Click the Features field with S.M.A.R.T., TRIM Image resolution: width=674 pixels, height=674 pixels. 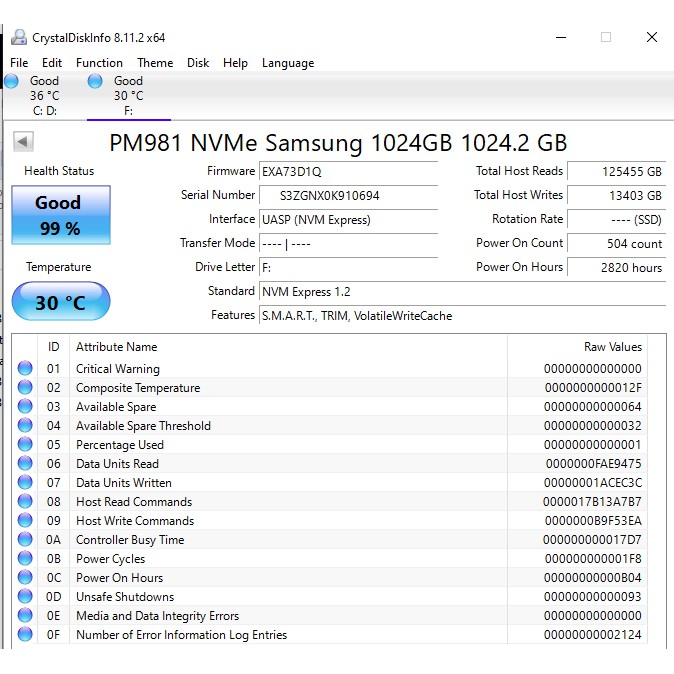tap(462, 316)
